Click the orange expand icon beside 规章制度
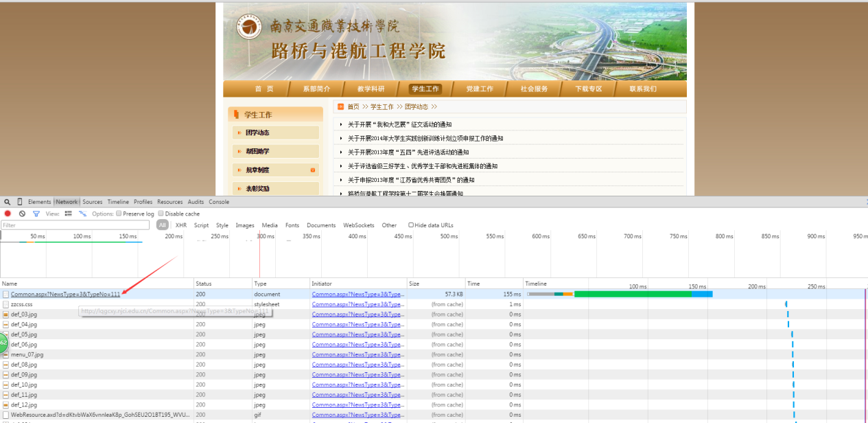Screen dimensions: 868x423 point(313,170)
